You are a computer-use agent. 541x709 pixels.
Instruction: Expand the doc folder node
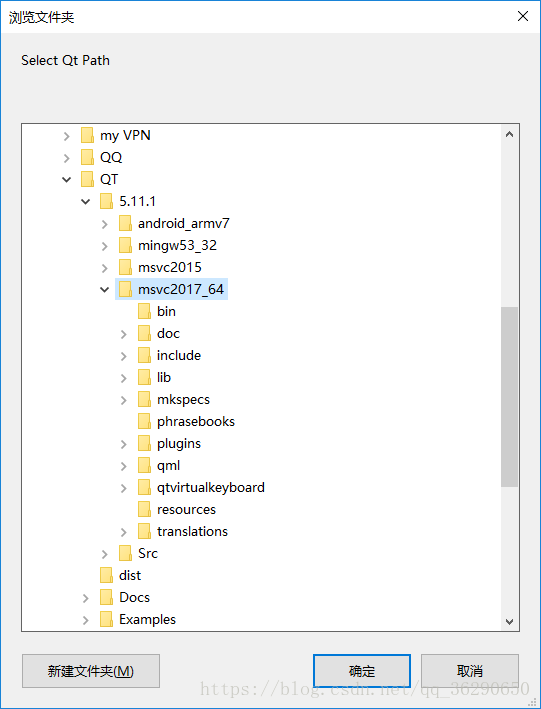[x=124, y=334]
